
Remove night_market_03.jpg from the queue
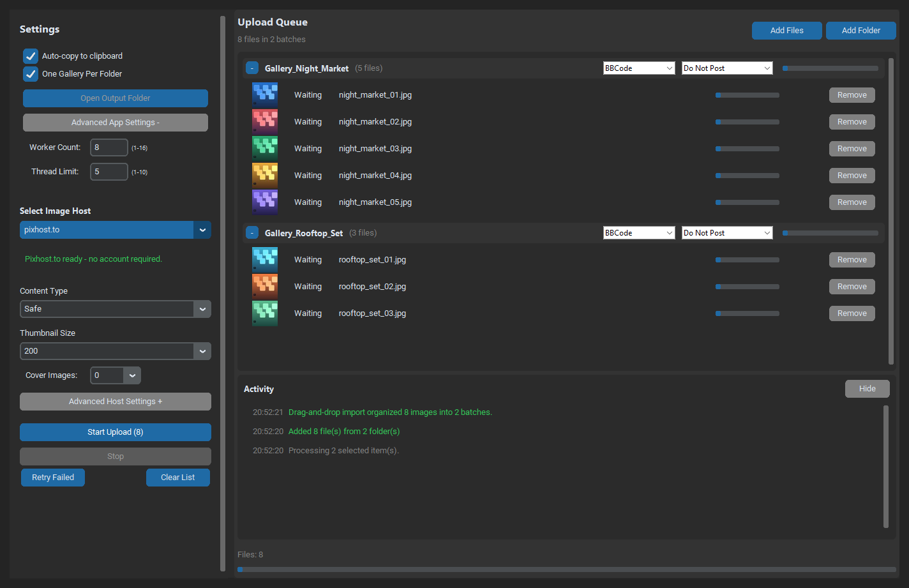(x=852, y=149)
